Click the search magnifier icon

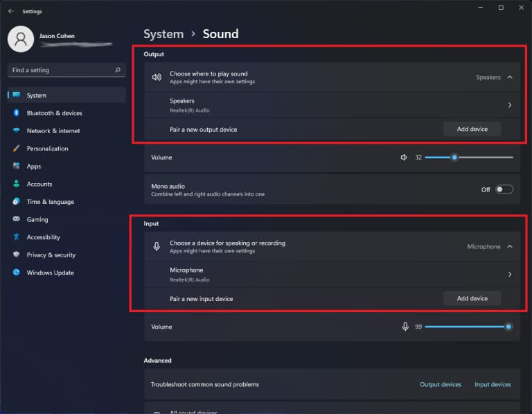(118, 70)
